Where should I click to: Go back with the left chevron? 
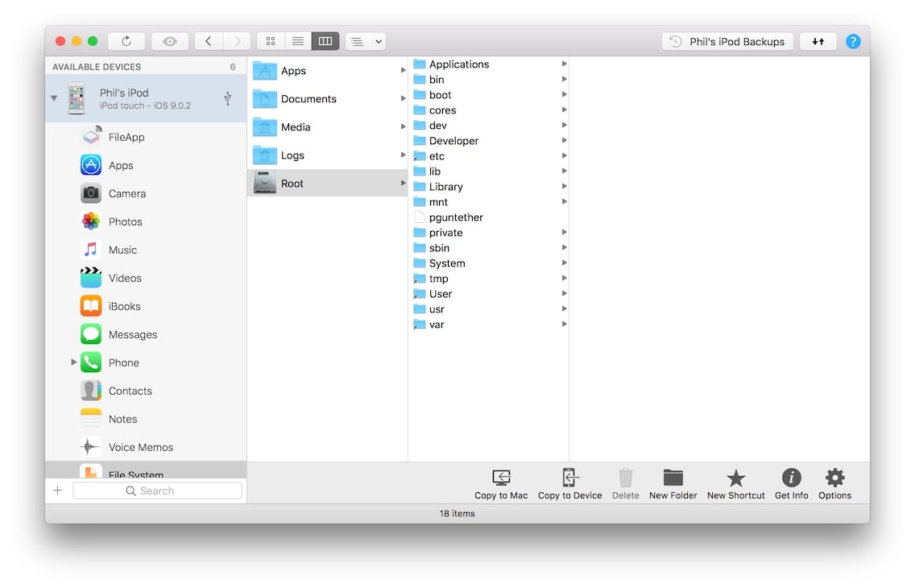pos(209,41)
